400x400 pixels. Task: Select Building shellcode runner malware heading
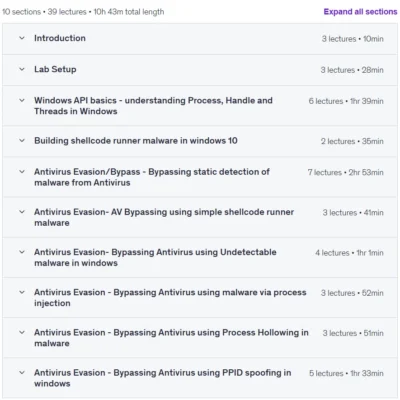pos(136,141)
